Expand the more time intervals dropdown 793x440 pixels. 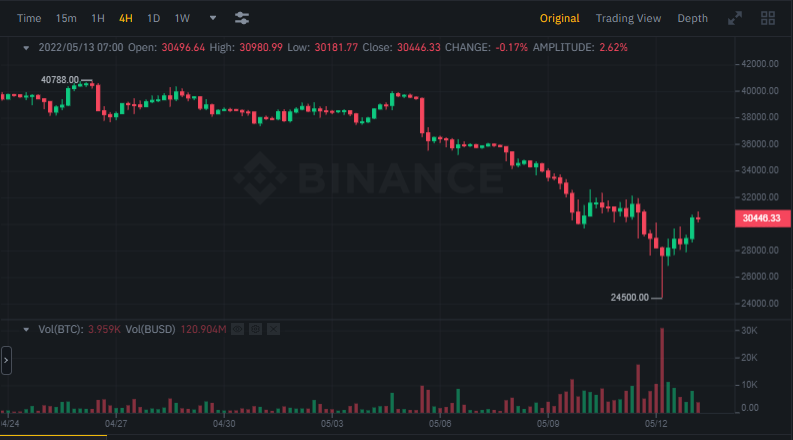click(212, 18)
